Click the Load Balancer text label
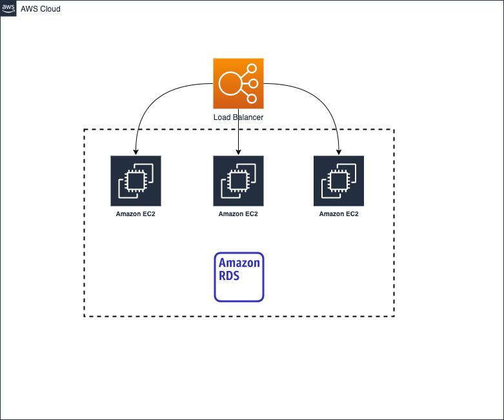The height and width of the screenshot is (420, 504). coord(238,117)
